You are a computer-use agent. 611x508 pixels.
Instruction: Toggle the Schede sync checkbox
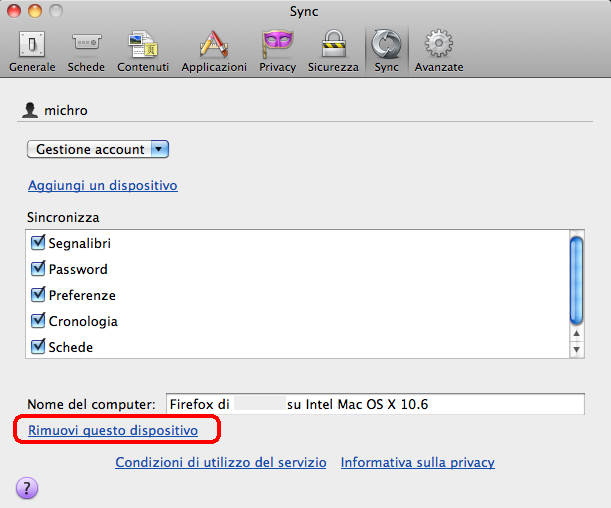click(38, 346)
